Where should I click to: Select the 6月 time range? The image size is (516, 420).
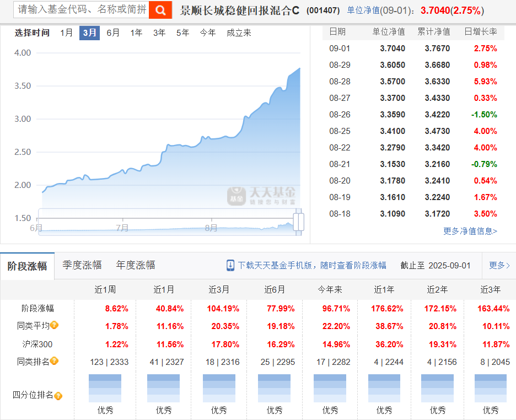(x=113, y=33)
